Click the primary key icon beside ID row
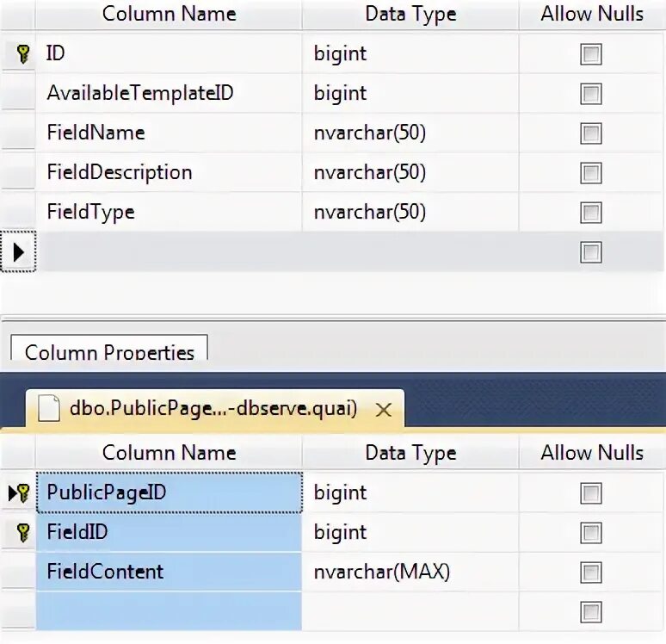Image resolution: width=666 pixels, height=644 pixels. (x=23, y=54)
